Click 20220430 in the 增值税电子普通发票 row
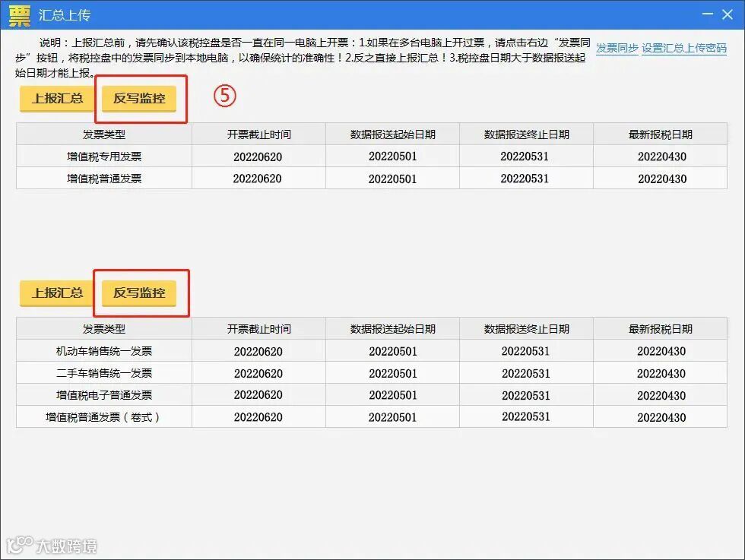This screenshot has height=560, width=745. click(661, 396)
